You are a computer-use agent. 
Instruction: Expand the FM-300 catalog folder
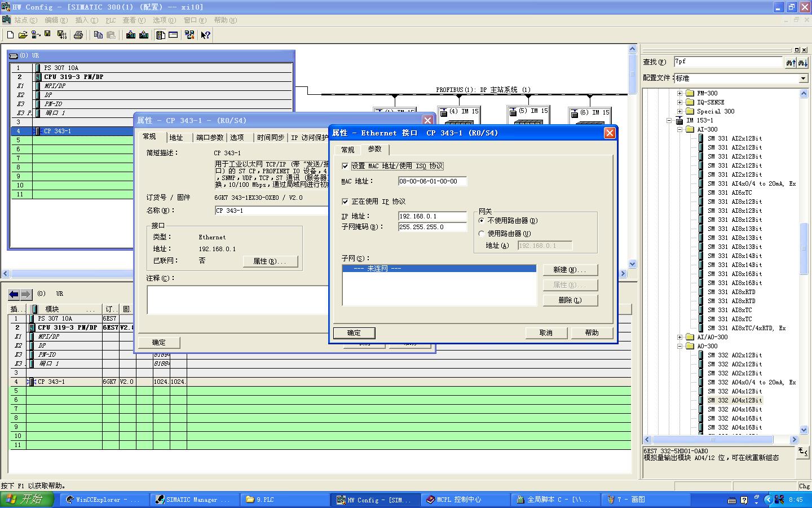[679, 94]
